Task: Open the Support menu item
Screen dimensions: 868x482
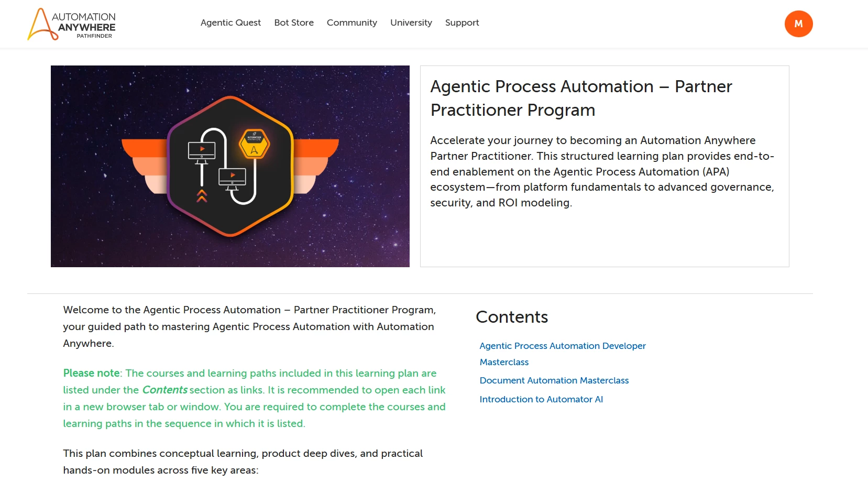Action: pyautogui.click(x=462, y=23)
